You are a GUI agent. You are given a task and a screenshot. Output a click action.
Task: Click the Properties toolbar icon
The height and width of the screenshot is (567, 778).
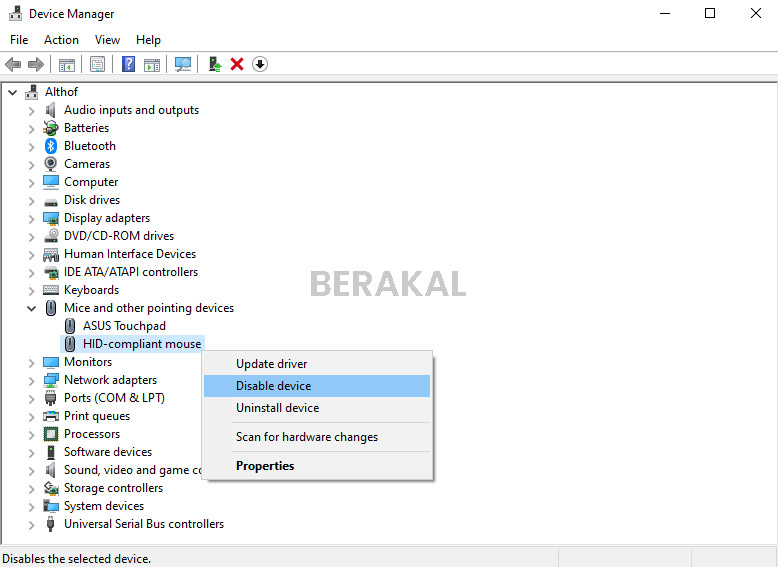coord(97,64)
